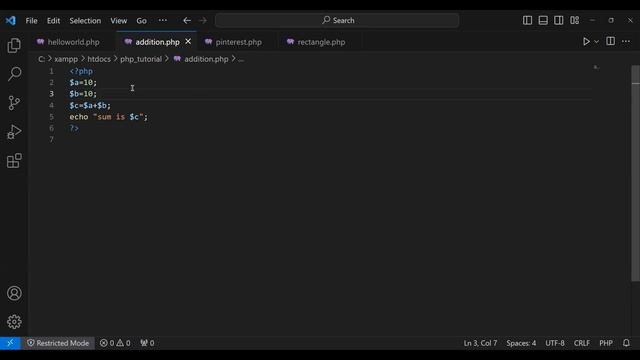
Task: Click the $c=$a+$b; line
Action: [x=90, y=105]
